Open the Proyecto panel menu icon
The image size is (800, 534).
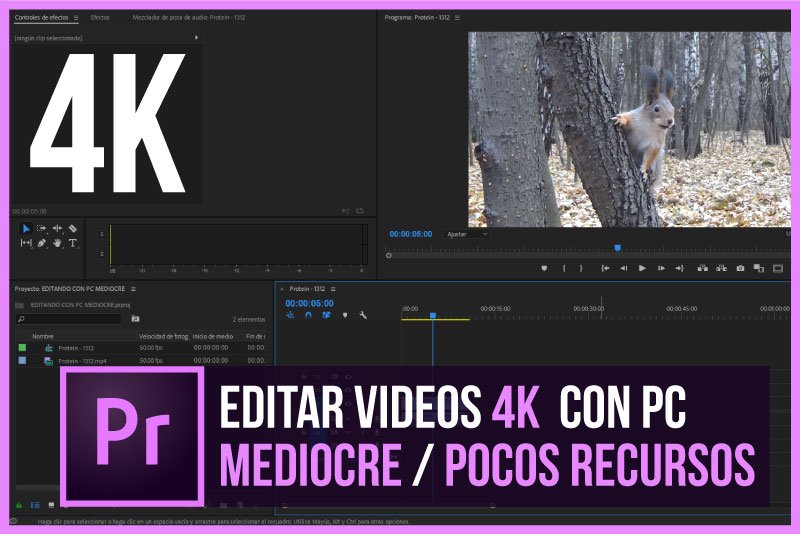click(x=133, y=289)
